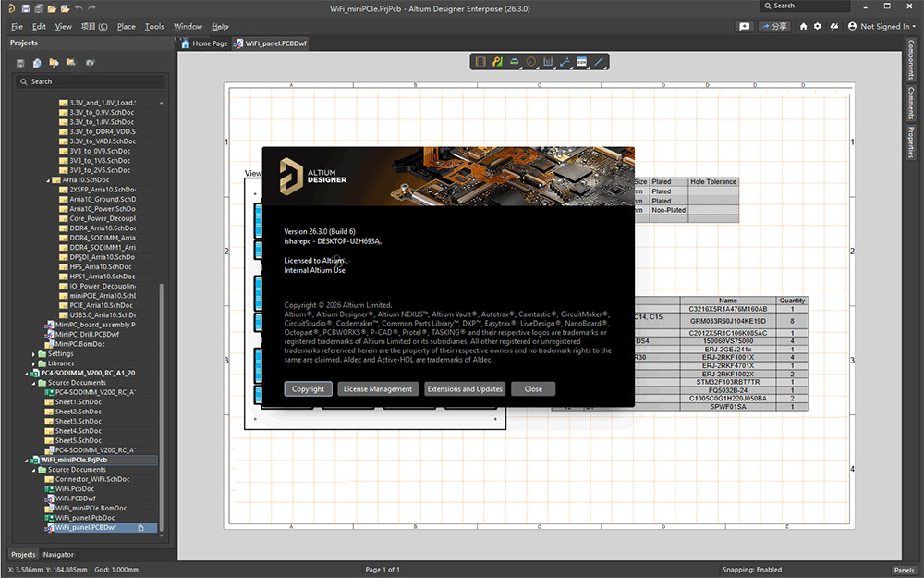This screenshot has width=924, height=578.
Task: Click the Not Signed In account icon
Action: (851, 26)
